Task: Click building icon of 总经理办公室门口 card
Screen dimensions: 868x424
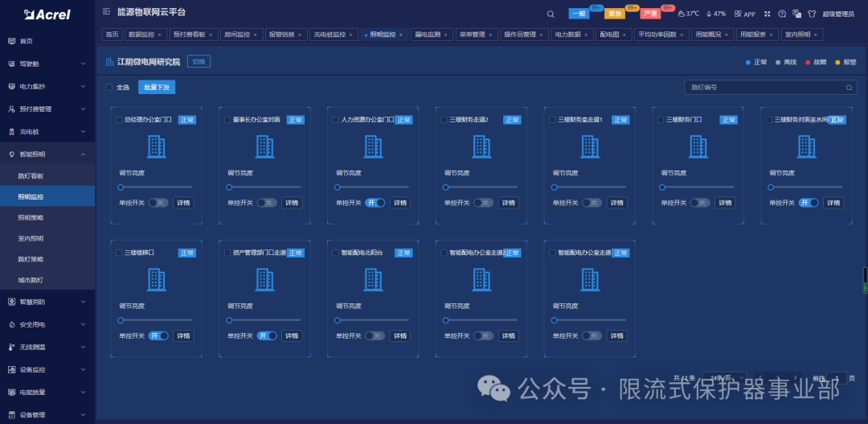Action: click(x=157, y=146)
